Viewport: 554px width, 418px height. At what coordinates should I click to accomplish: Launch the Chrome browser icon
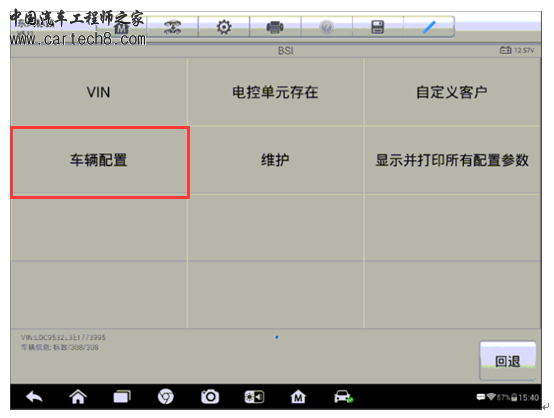(x=166, y=397)
